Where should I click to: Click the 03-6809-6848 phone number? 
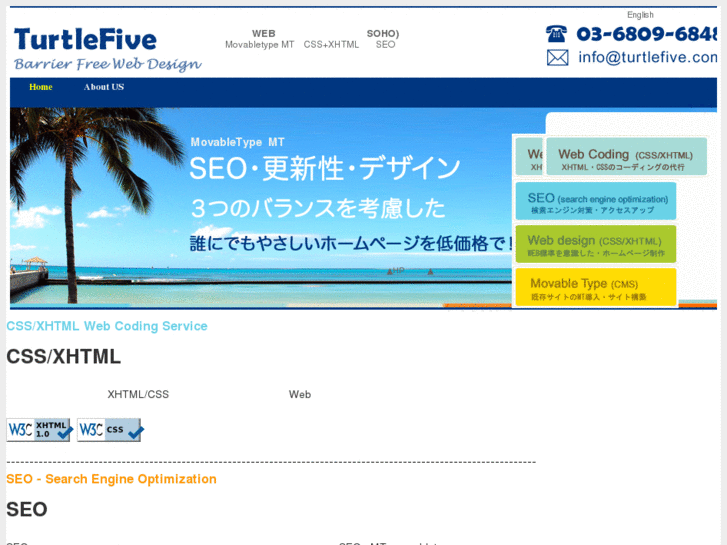646,34
